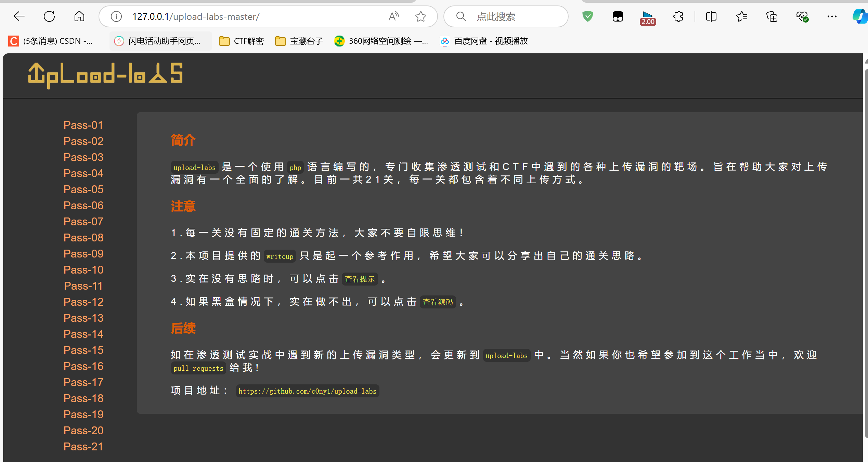Select Pass-20 in the sidebar

coord(83,431)
